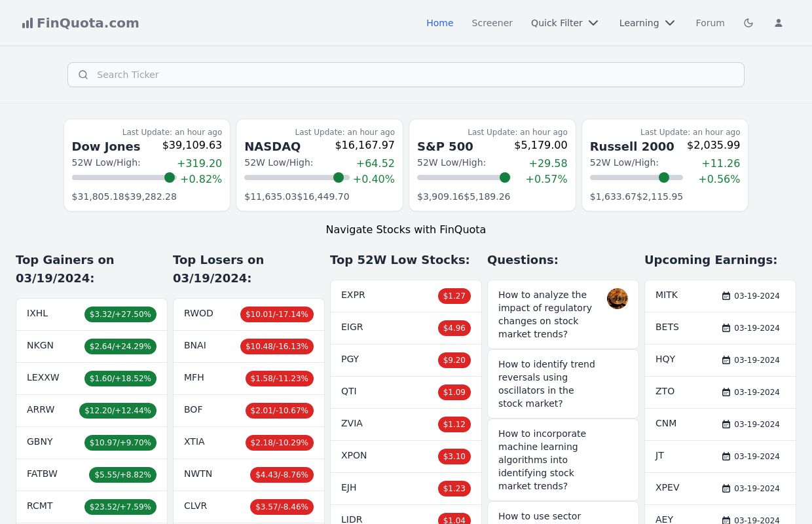Focus the Search Ticker input field
The height and width of the screenshot is (524, 812).
406,75
